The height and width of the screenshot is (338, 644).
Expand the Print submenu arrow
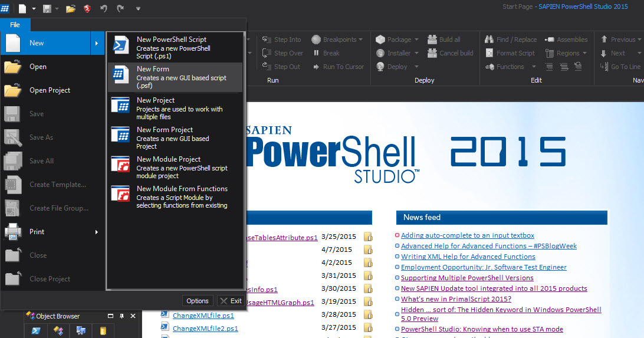click(x=97, y=232)
